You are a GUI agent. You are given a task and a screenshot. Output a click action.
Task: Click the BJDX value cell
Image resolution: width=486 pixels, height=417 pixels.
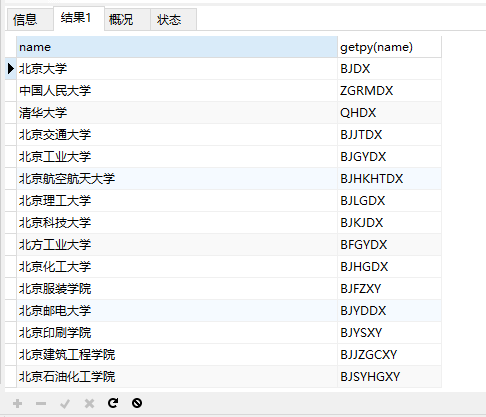click(x=389, y=69)
